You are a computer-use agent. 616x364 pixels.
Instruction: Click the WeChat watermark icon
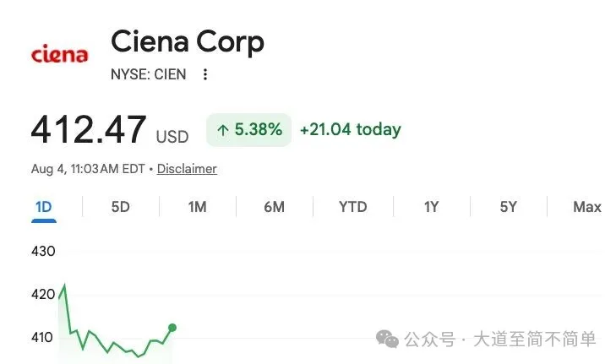coord(387,339)
